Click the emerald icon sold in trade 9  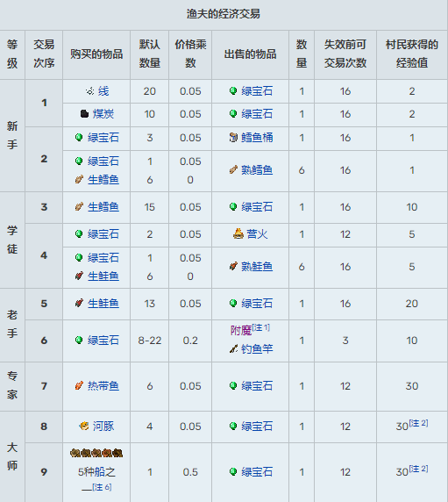click(x=233, y=471)
